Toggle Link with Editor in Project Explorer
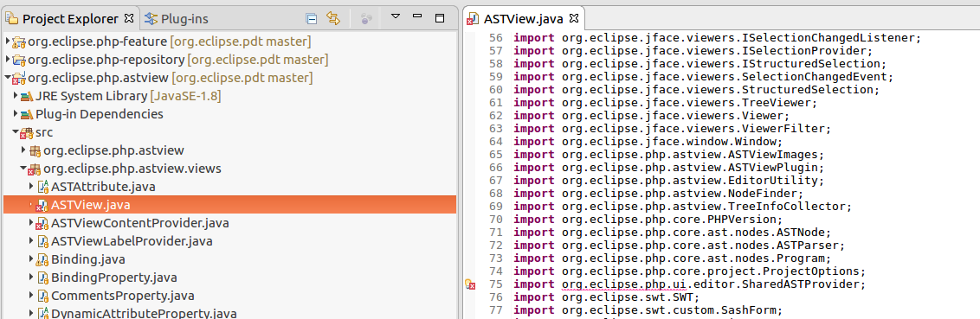The height and width of the screenshot is (319, 980). click(333, 19)
